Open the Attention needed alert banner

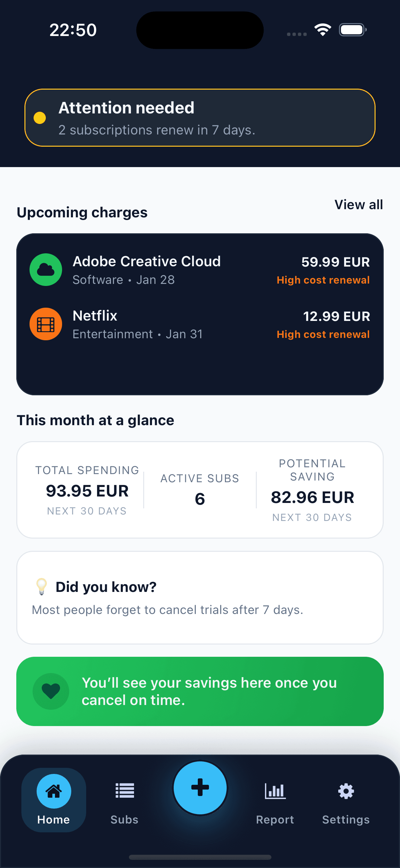pos(200,118)
